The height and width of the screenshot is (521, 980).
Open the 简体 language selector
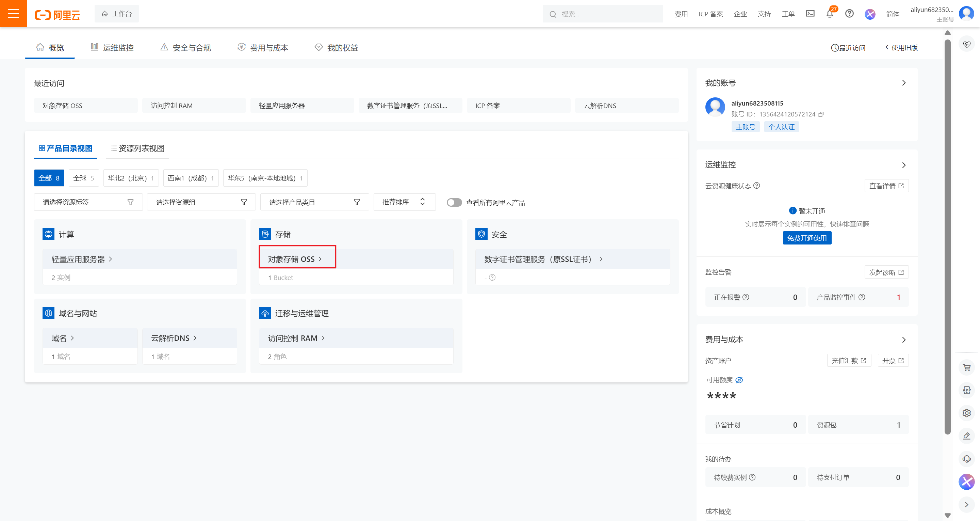892,14
